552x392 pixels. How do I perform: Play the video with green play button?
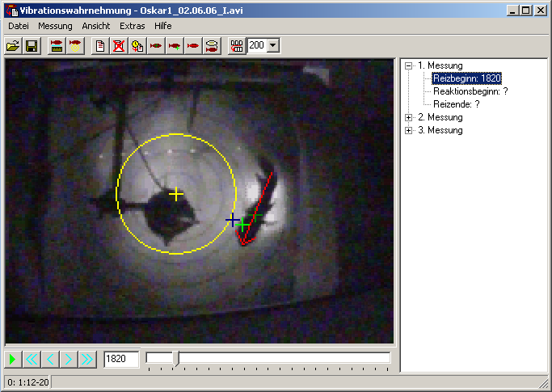(13, 359)
